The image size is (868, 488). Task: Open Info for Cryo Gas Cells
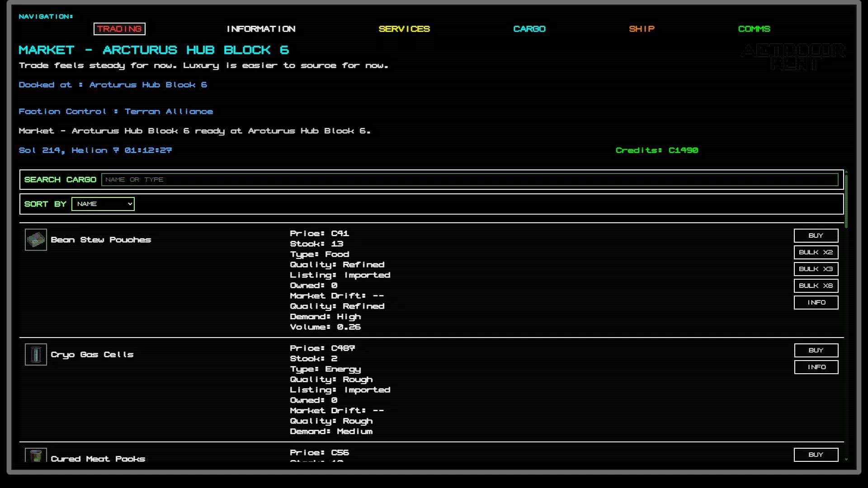point(816,367)
